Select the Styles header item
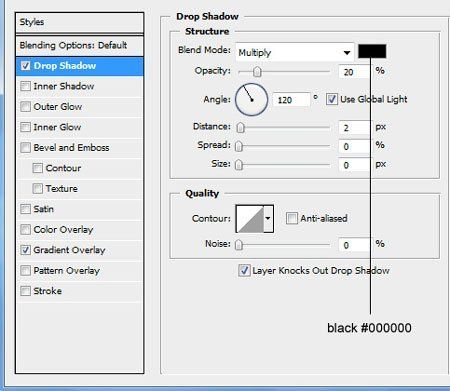This screenshot has height=391, width=450. [80, 22]
